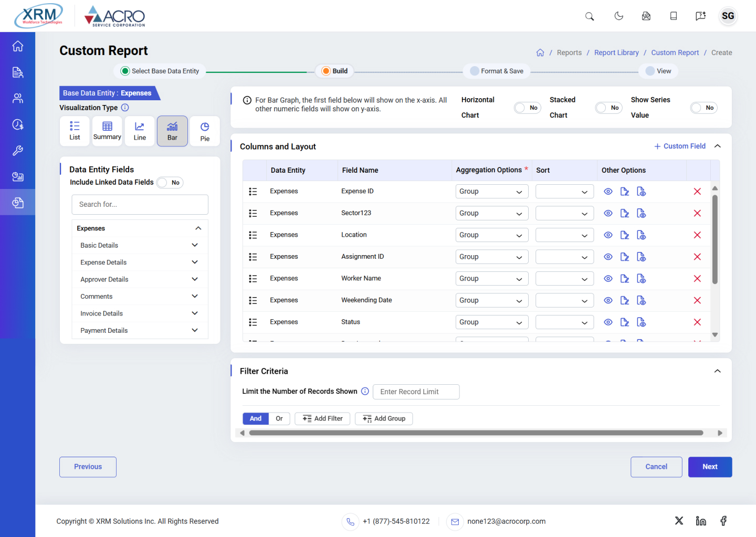This screenshot has height=537, width=756.
Task: Choose the Line chart visualization
Action: pyautogui.click(x=140, y=131)
